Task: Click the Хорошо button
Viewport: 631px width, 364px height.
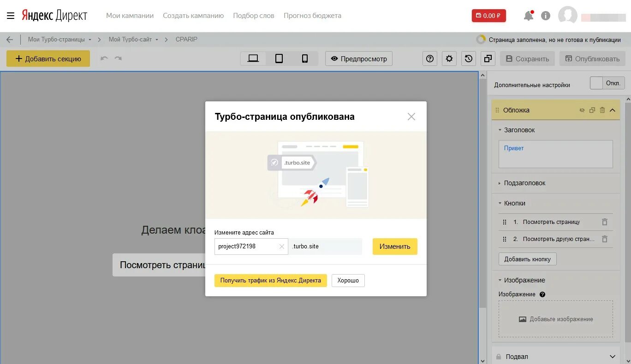Action: 348,281
